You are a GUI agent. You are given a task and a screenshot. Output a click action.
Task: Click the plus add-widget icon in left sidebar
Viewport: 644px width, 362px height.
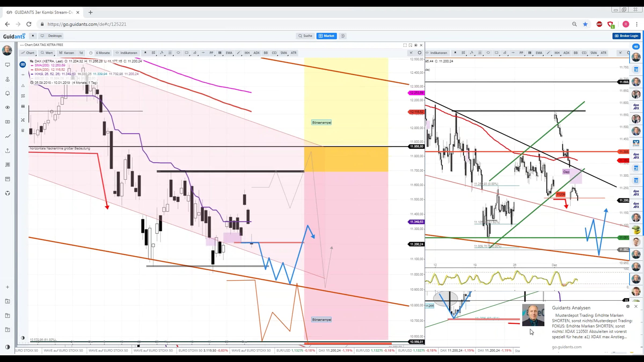click(8, 287)
